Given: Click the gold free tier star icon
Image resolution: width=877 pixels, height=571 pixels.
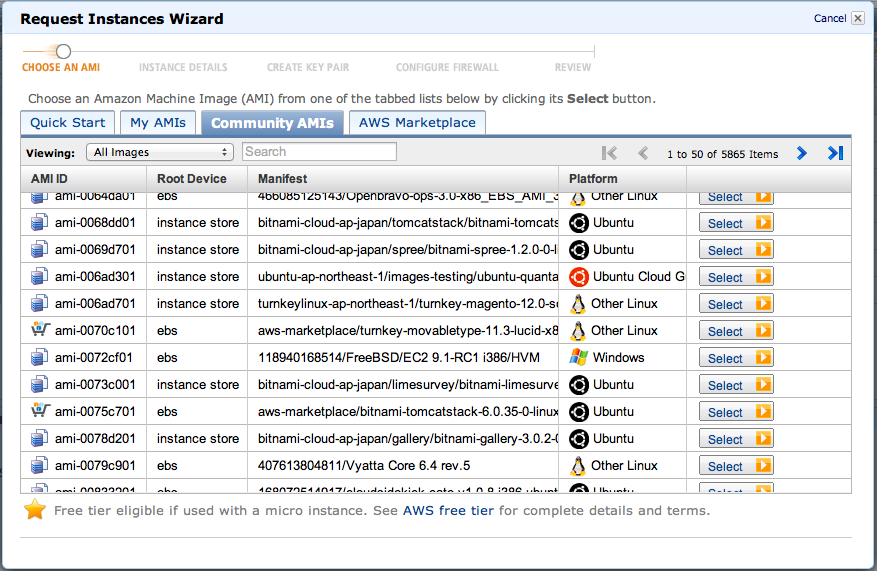Looking at the screenshot, I should click(x=35, y=509).
